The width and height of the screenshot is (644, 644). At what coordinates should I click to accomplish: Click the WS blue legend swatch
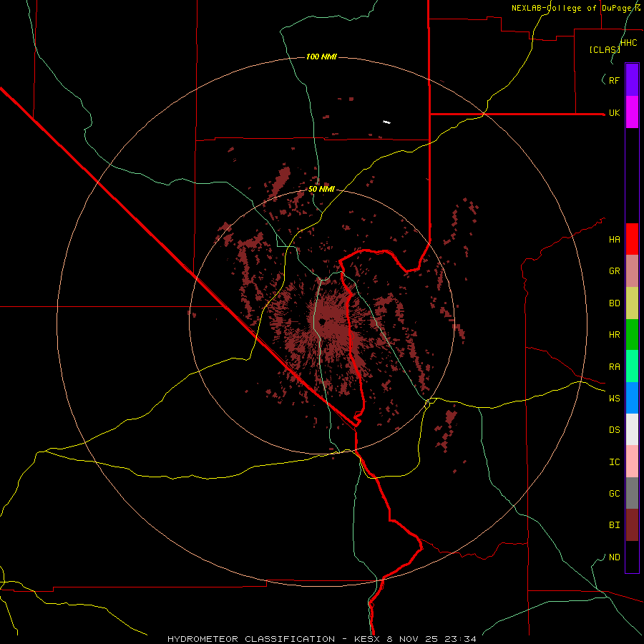click(x=632, y=398)
